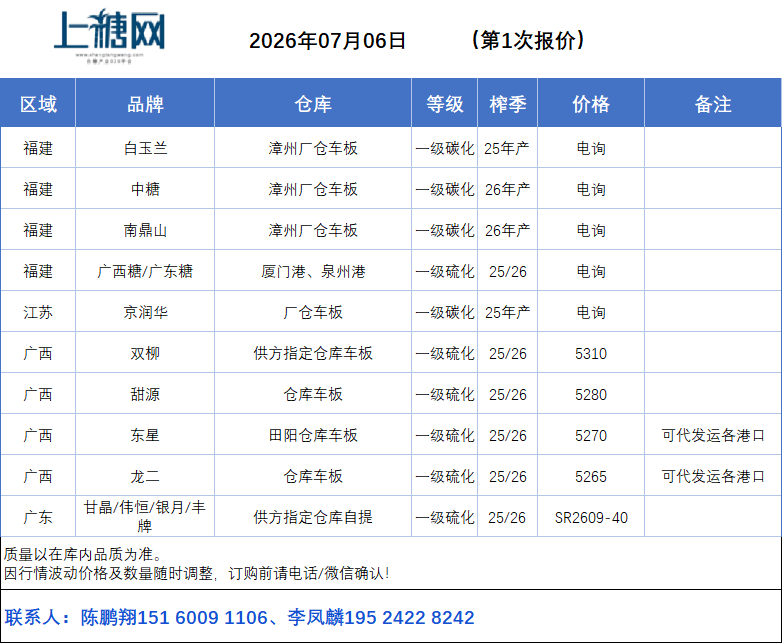Screen dimensions: 783x643
Task: Click the price 5280
Action: point(591,394)
